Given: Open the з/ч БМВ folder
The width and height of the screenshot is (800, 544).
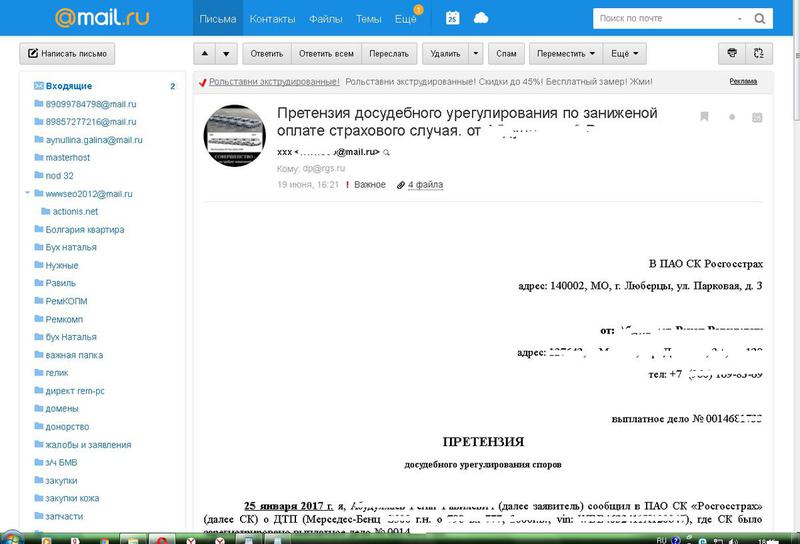Looking at the screenshot, I should coord(56,463).
